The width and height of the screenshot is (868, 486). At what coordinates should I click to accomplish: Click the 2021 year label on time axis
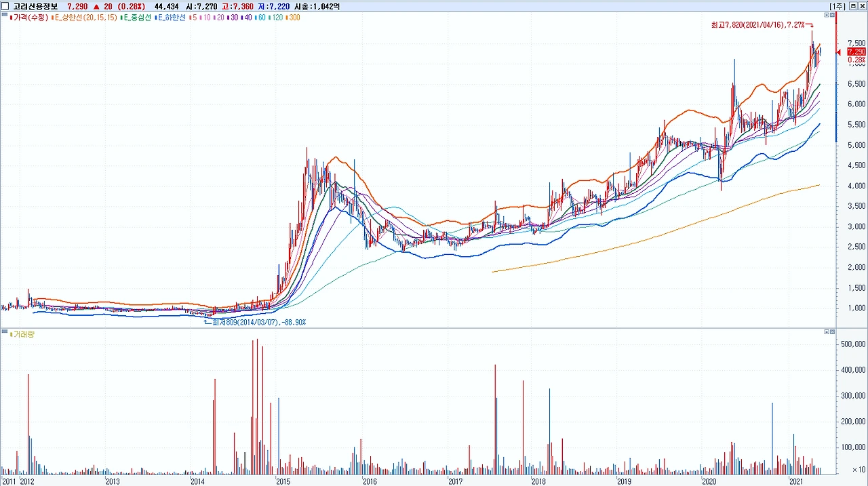pos(797,481)
